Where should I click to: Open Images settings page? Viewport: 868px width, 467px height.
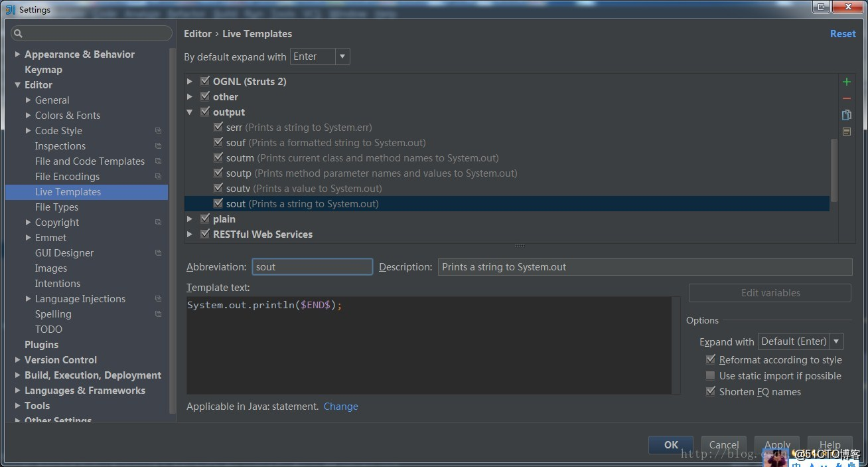point(51,268)
